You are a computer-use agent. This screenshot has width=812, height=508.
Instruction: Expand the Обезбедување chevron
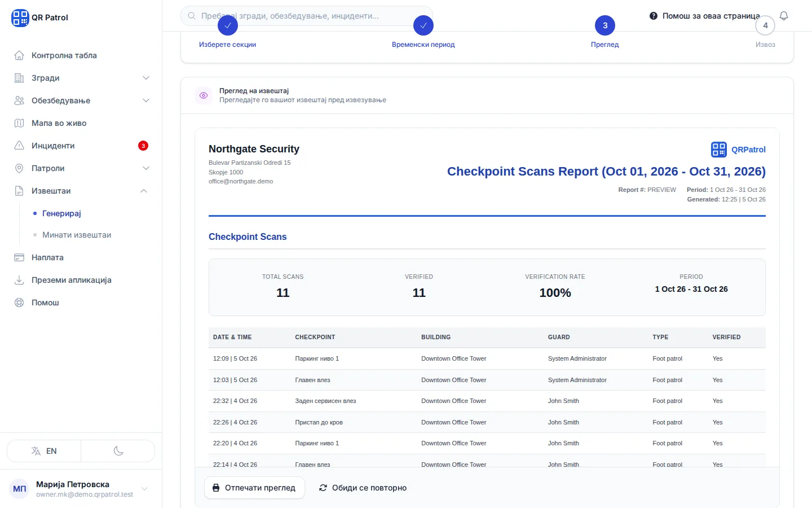pos(146,100)
